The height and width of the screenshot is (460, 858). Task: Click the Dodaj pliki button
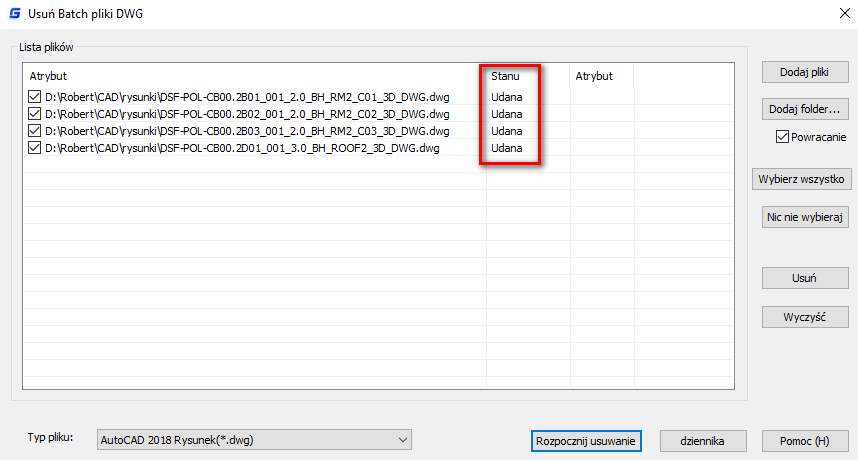coord(805,73)
